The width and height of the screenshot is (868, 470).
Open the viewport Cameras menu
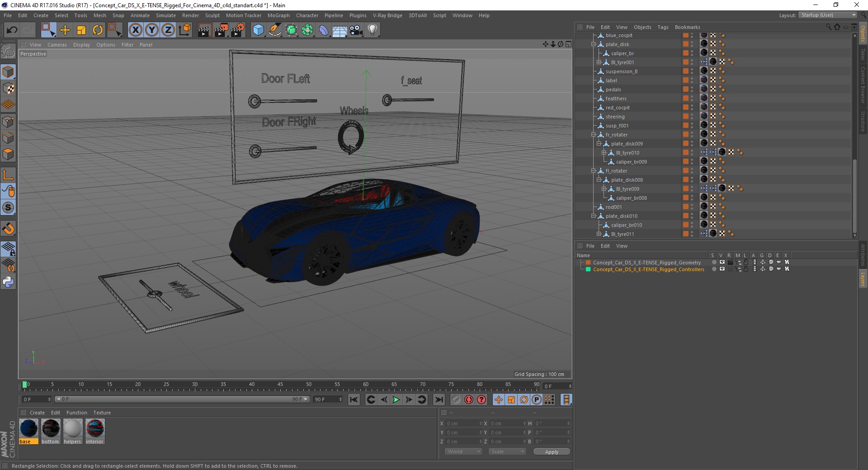click(57, 45)
